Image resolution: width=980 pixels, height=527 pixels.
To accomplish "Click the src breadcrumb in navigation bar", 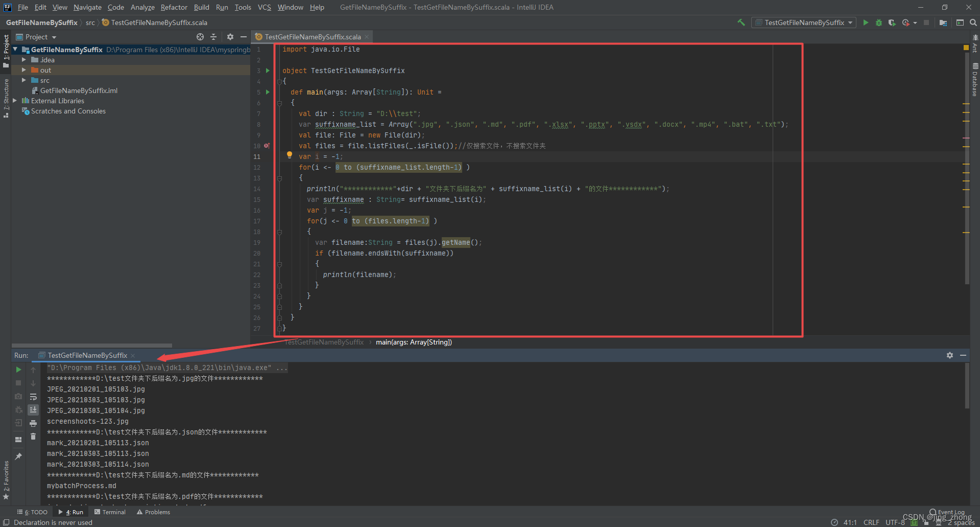I will [90, 22].
